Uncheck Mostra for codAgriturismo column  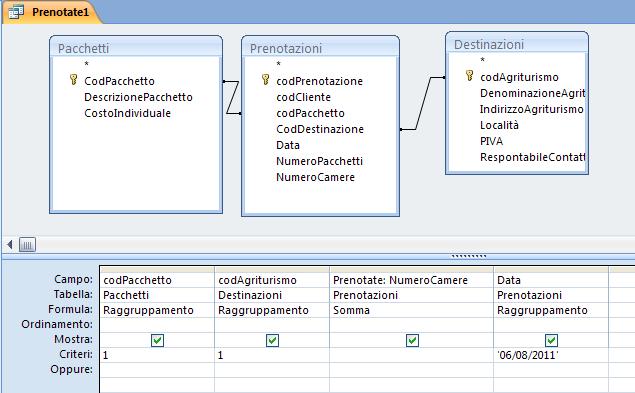click(272, 340)
